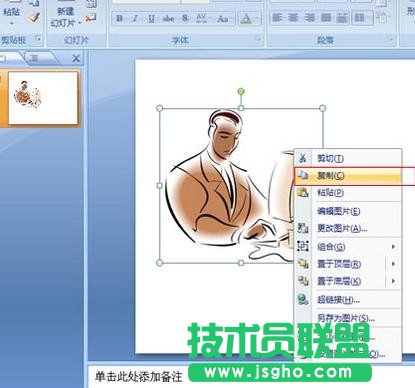Choose 置于底层(K) from the context menu
The image size is (415, 388).
(x=341, y=281)
